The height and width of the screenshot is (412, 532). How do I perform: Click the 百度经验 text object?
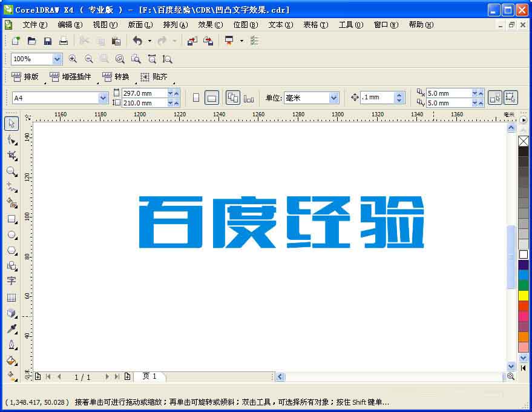click(x=281, y=222)
